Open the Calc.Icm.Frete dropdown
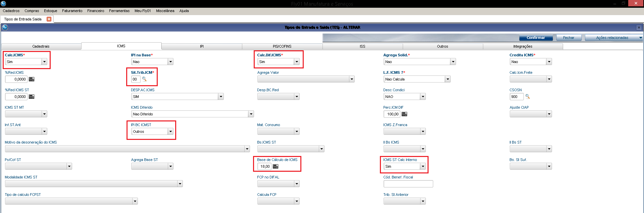644x213 pixels. coord(549,79)
